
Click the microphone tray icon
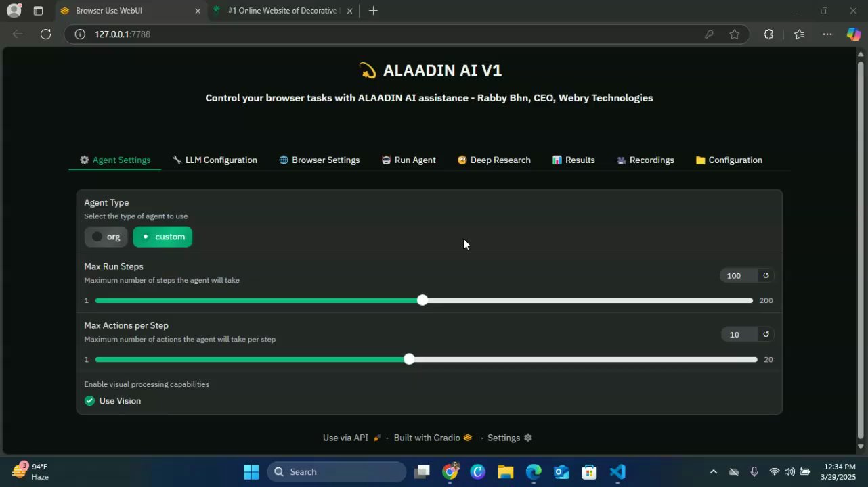(x=754, y=471)
